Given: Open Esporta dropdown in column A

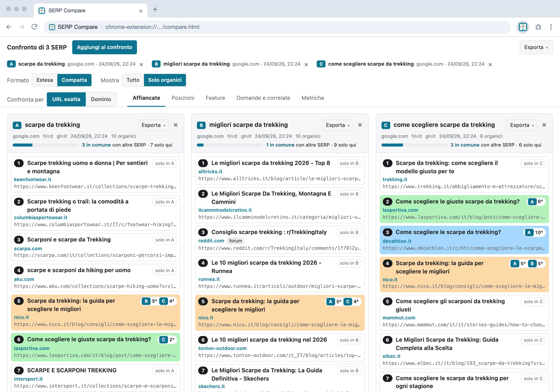Looking at the screenshot, I should [x=153, y=125].
